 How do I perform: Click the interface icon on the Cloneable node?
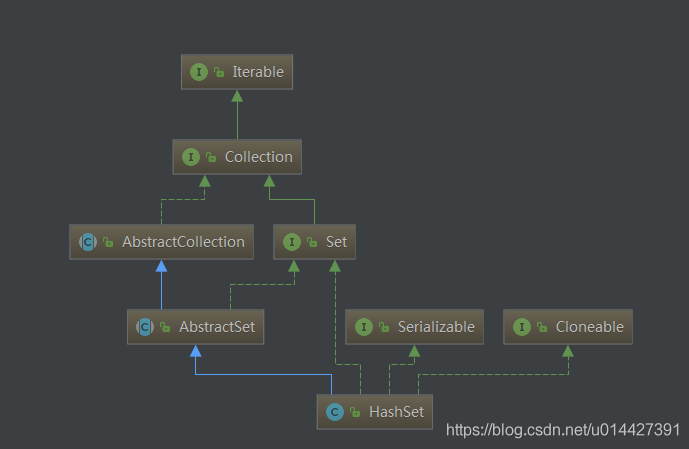tap(522, 327)
